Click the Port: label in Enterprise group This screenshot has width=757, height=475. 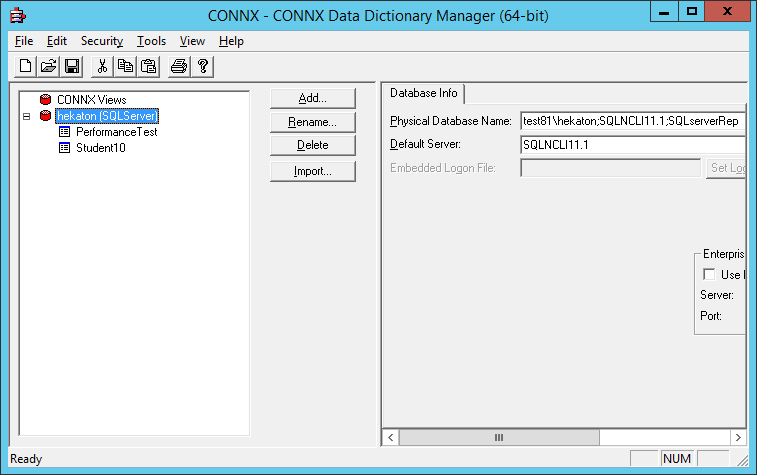point(711,316)
